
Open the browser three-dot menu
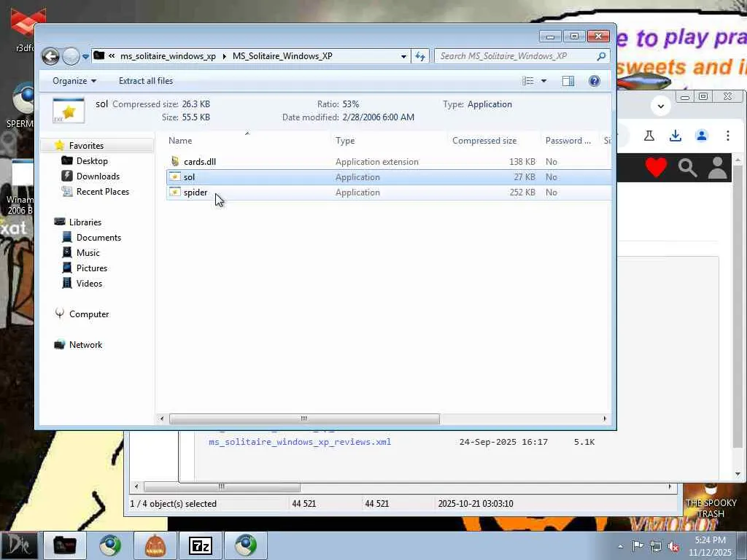coord(727,136)
